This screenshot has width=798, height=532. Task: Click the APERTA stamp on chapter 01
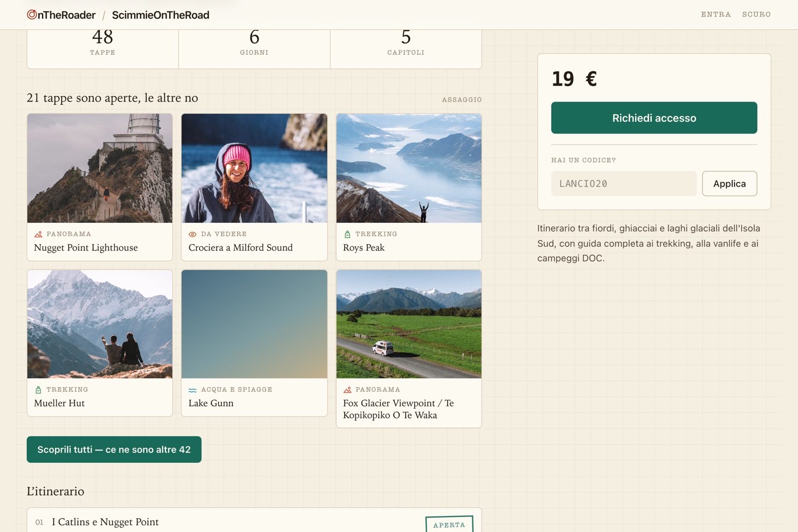coord(449,525)
